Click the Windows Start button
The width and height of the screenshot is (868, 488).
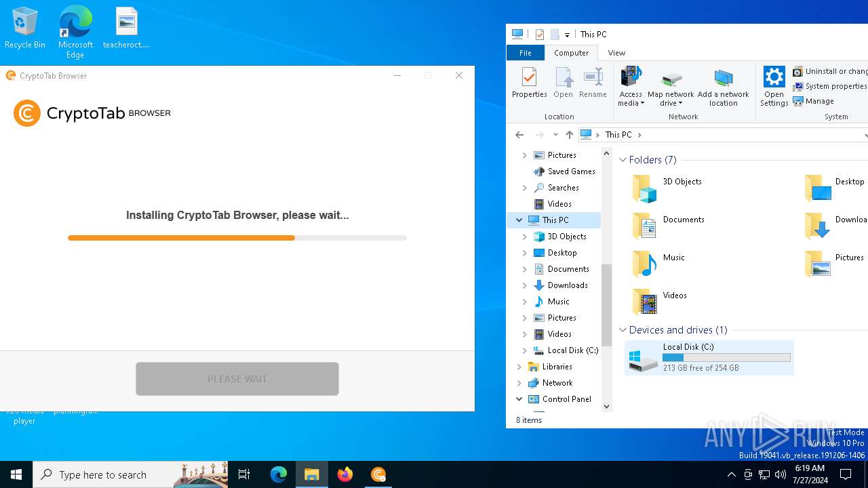click(x=16, y=474)
